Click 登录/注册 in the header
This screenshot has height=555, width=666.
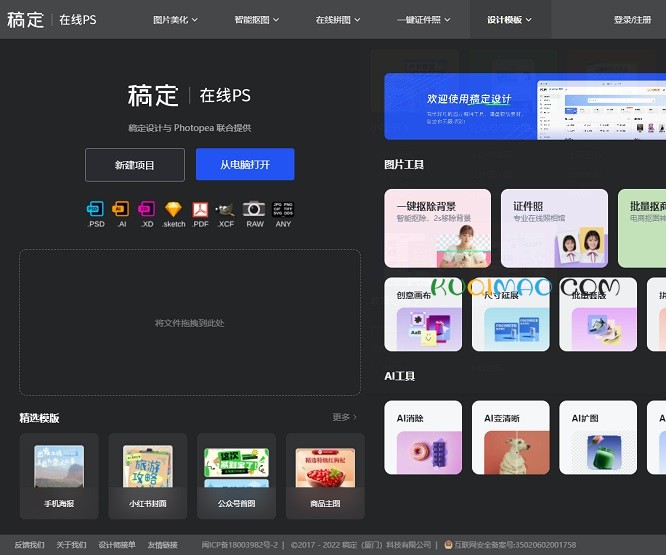[x=632, y=20]
